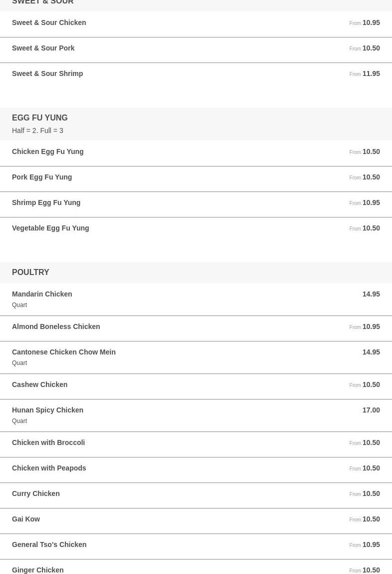Choose Cantonese Chicken Chow Mein
392x574 pixels.
[196, 357]
